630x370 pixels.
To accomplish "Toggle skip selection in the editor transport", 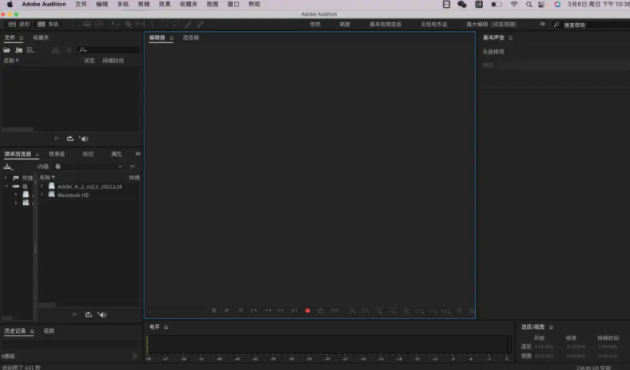I will (x=334, y=311).
